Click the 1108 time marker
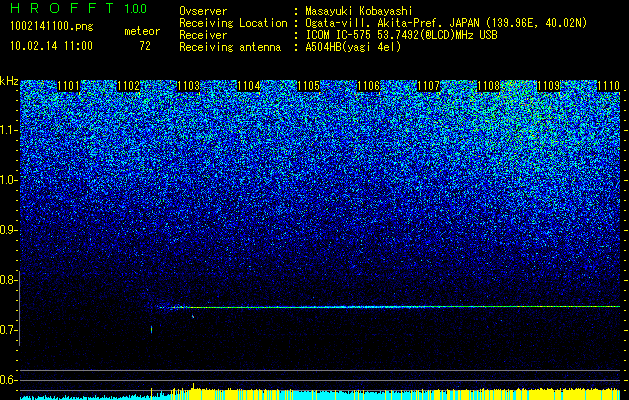This screenshot has height=400, width=629. coord(488,86)
